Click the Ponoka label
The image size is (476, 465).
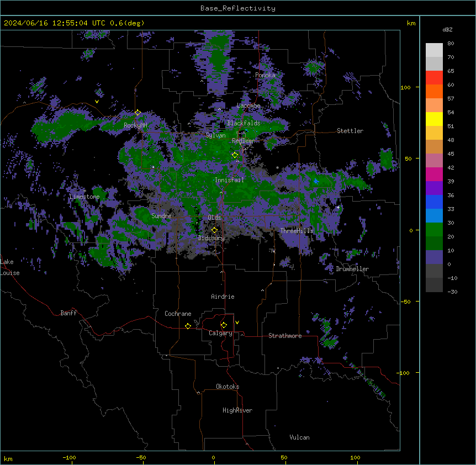[265, 75]
